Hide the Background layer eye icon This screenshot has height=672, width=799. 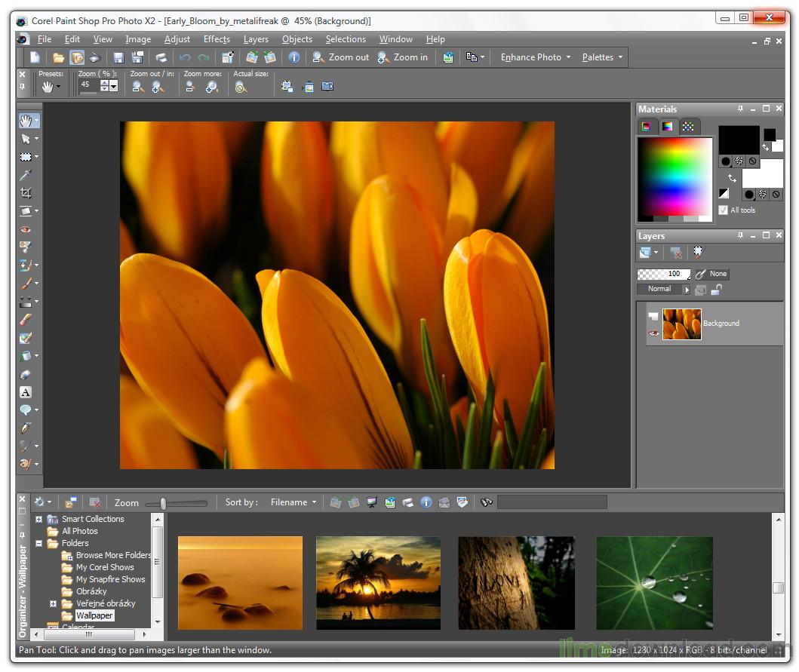653,333
